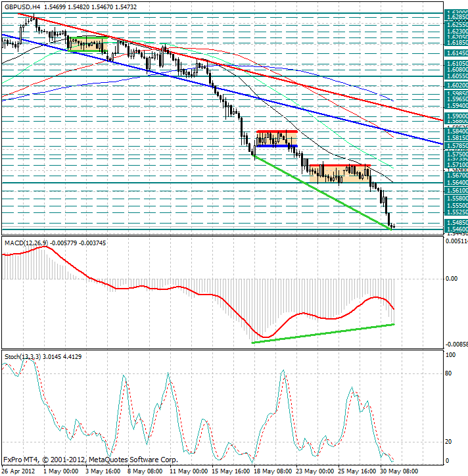Click the 1.6145 price level label

[456, 53]
